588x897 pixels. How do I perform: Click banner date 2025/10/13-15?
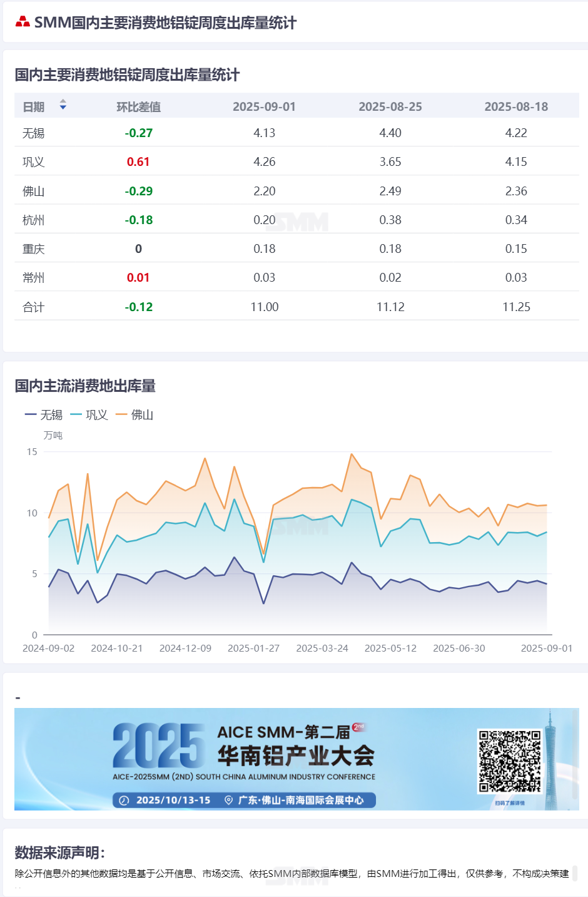tap(173, 800)
